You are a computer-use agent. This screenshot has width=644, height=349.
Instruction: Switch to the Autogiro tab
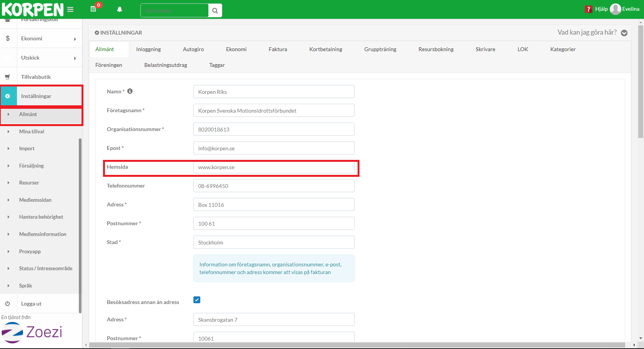pos(193,49)
